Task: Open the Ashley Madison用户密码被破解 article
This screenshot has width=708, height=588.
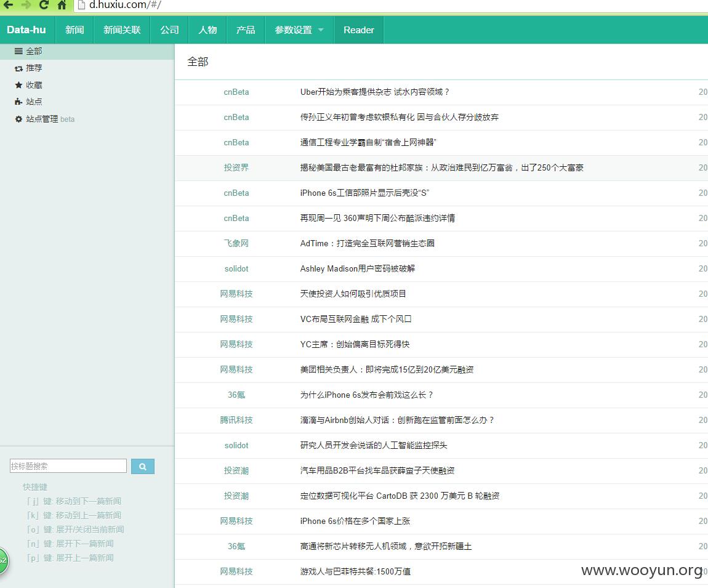Action: point(357,269)
